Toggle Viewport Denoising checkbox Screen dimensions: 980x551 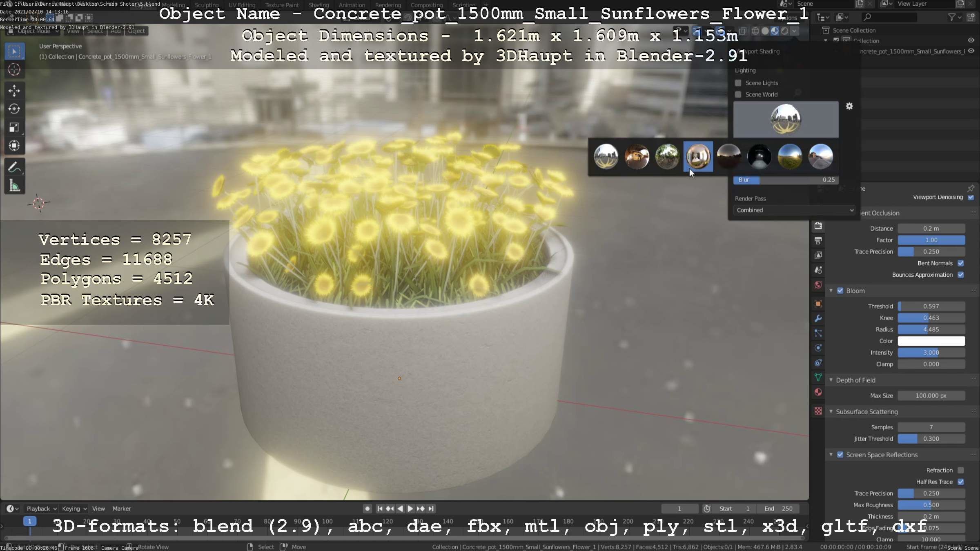pos(971,197)
